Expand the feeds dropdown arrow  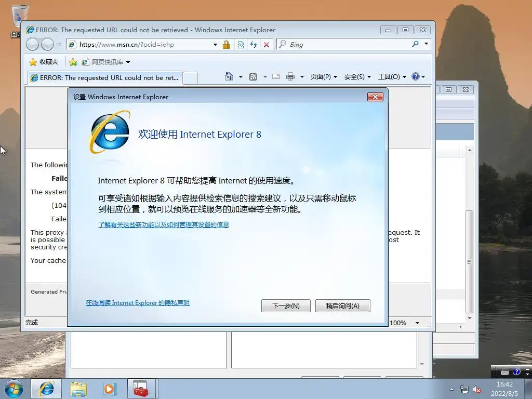pyautogui.click(x=265, y=77)
